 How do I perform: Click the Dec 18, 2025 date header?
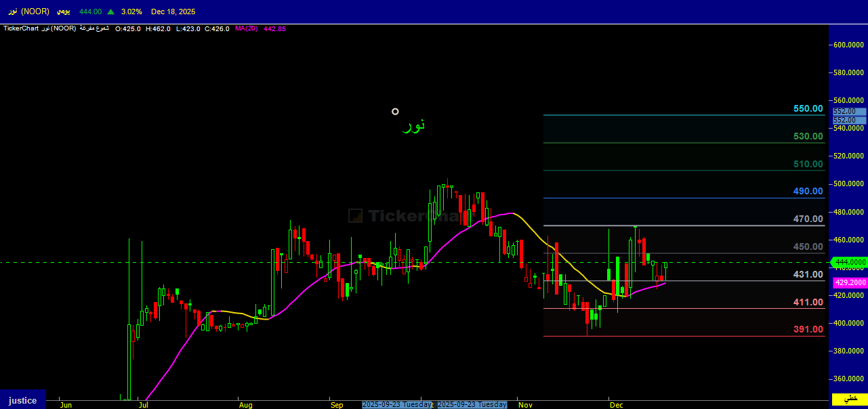point(173,12)
